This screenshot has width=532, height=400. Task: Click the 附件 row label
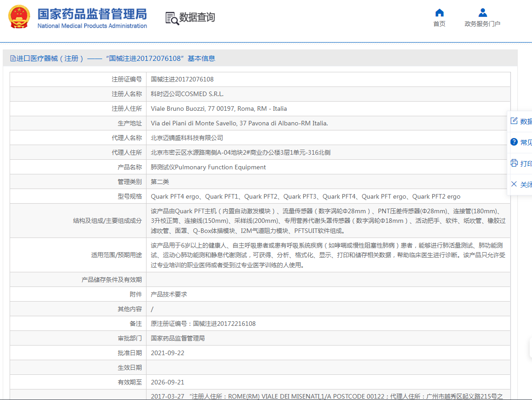pyautogui.click(x=136, y=294)
